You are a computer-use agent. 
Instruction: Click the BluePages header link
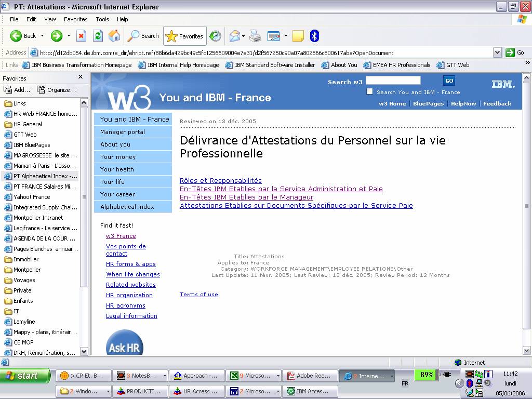click(x=428, y=104)
